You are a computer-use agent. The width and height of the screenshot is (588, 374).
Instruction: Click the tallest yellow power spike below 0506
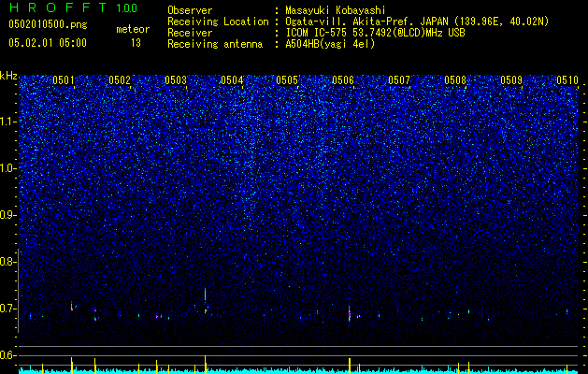pyautogui.click(x=350, y=366)
